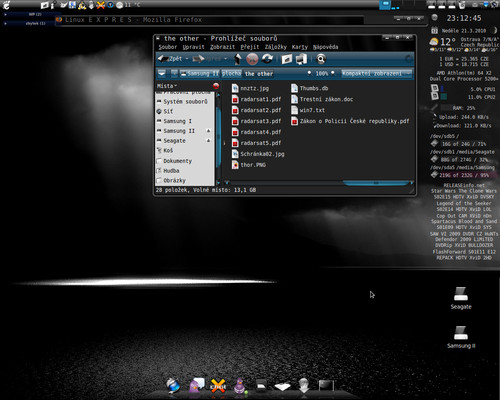Click the search magnifier toolbar icon
The height and width of the screenshot is (400, 500).
point(321,59)
